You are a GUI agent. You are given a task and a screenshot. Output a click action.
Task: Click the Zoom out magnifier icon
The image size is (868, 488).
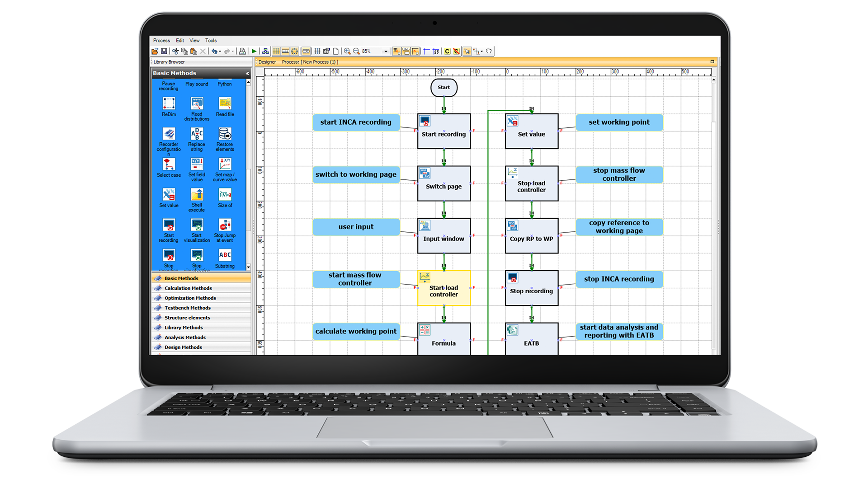click(x=356, y=52)
